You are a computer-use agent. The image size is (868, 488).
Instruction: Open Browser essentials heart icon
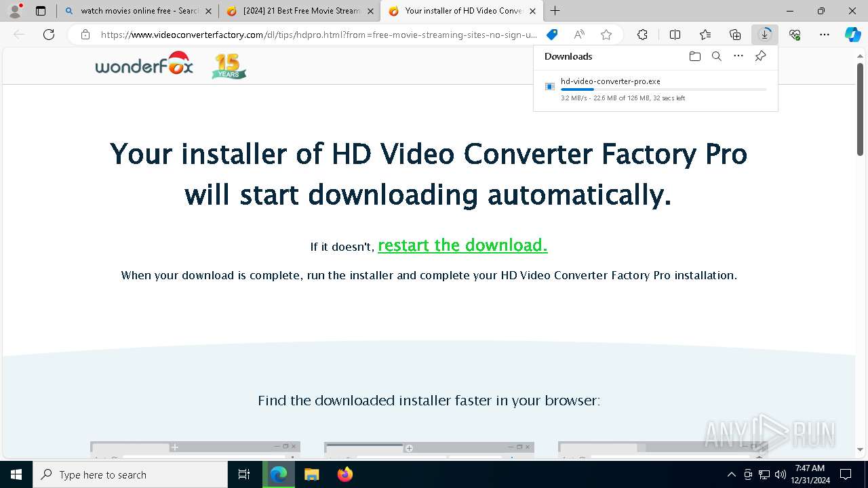coord(795,35)
